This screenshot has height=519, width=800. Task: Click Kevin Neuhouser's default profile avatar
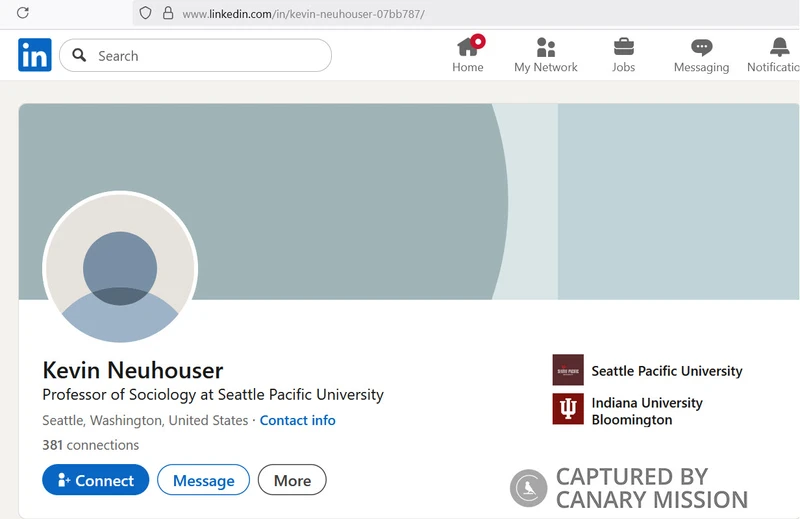(120, 267)
